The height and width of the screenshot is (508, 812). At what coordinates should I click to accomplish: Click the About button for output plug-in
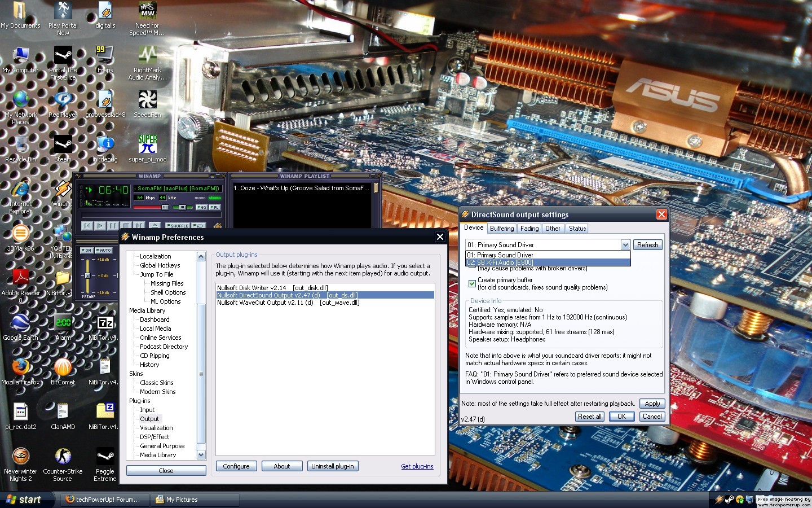point(282,466)
